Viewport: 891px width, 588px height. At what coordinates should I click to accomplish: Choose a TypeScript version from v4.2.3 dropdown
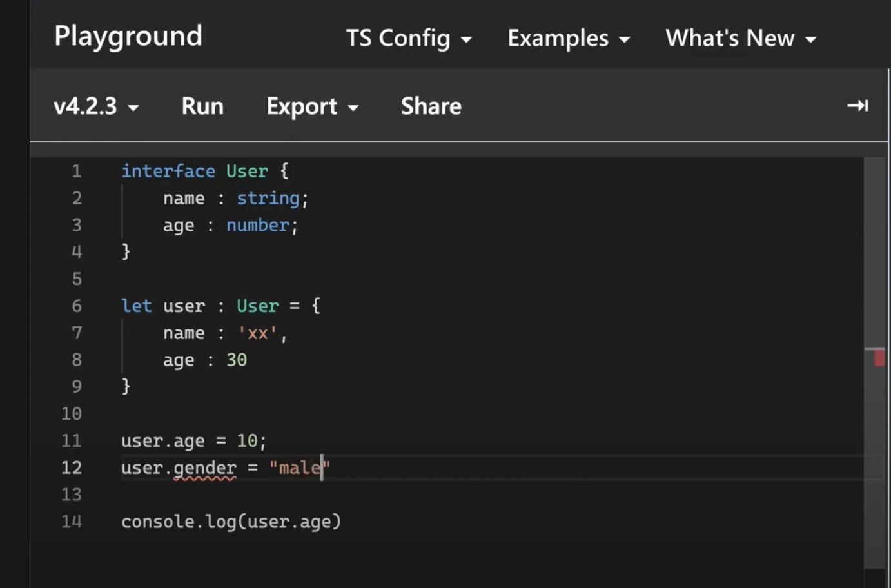(96, 106)
